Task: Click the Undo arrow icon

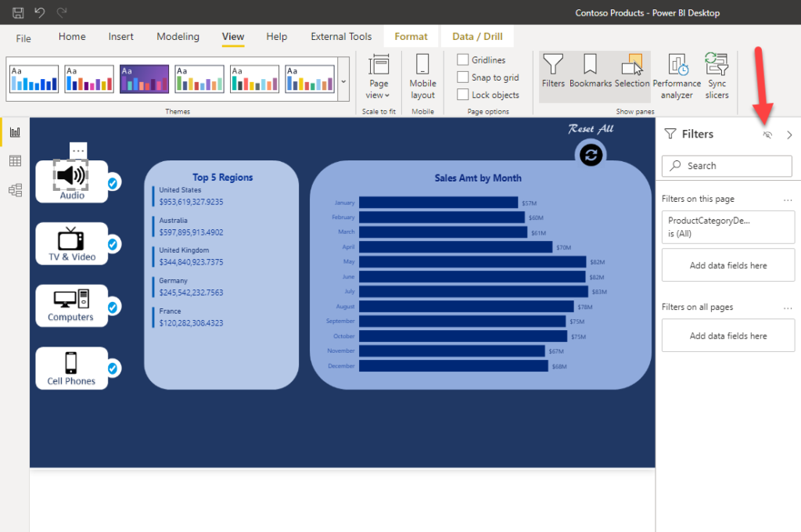Action: (x=40, y=13)
